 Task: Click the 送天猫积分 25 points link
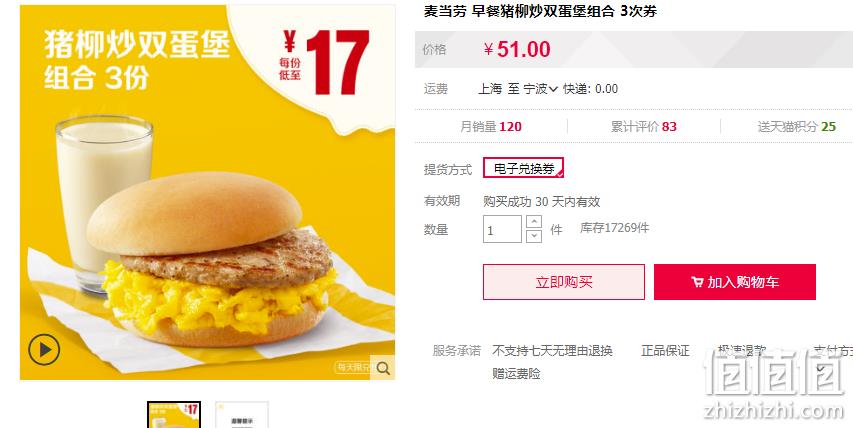point(796,127)
